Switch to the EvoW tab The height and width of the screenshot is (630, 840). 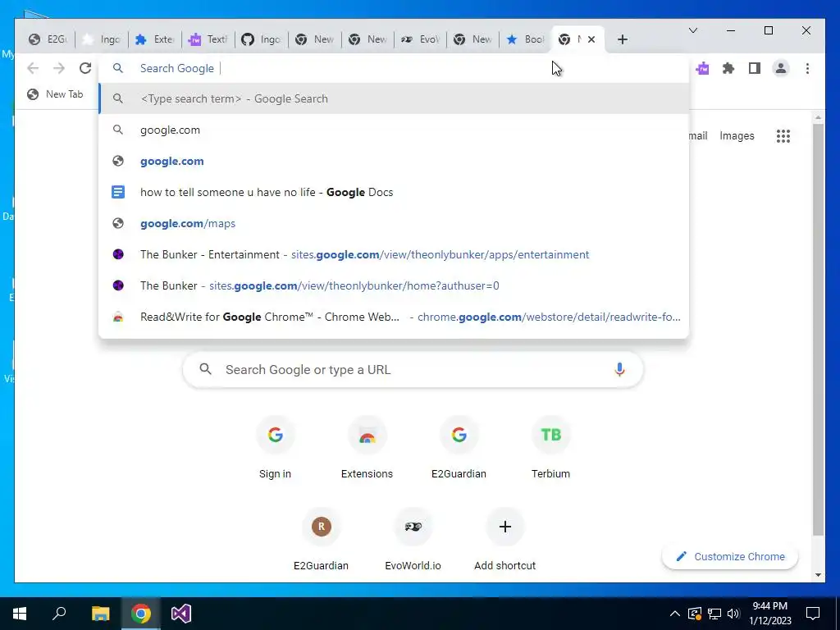[421, 39]
